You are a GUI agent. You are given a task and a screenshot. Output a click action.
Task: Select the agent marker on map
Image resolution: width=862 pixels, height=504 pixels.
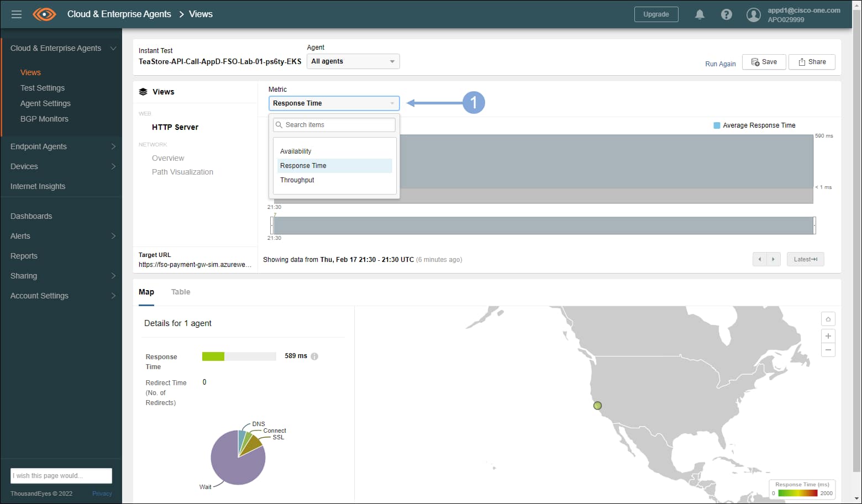tap(597, 406)
